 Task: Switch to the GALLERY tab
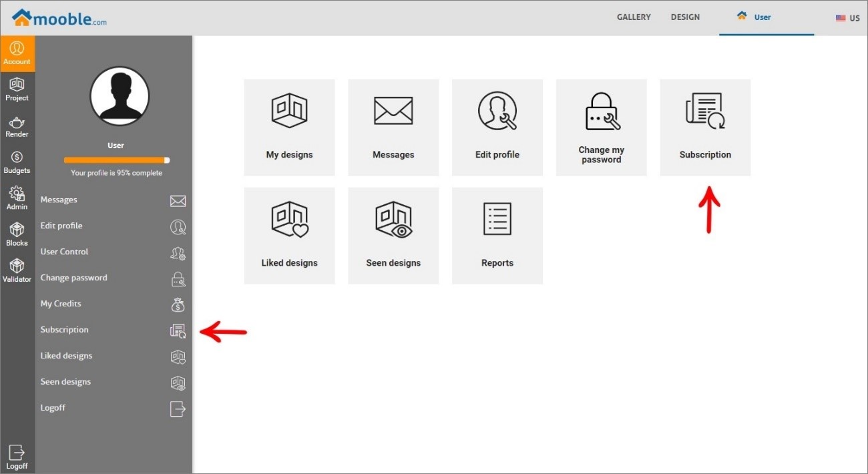point(634,17)
